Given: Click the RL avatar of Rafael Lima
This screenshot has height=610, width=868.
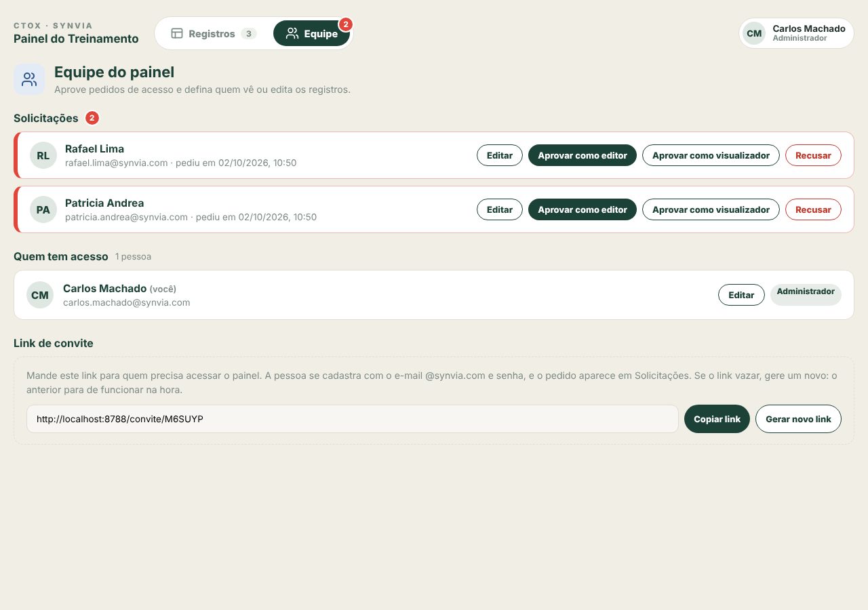Looking at the screenshot, I should pyautogui.click(x=43, y=155).
